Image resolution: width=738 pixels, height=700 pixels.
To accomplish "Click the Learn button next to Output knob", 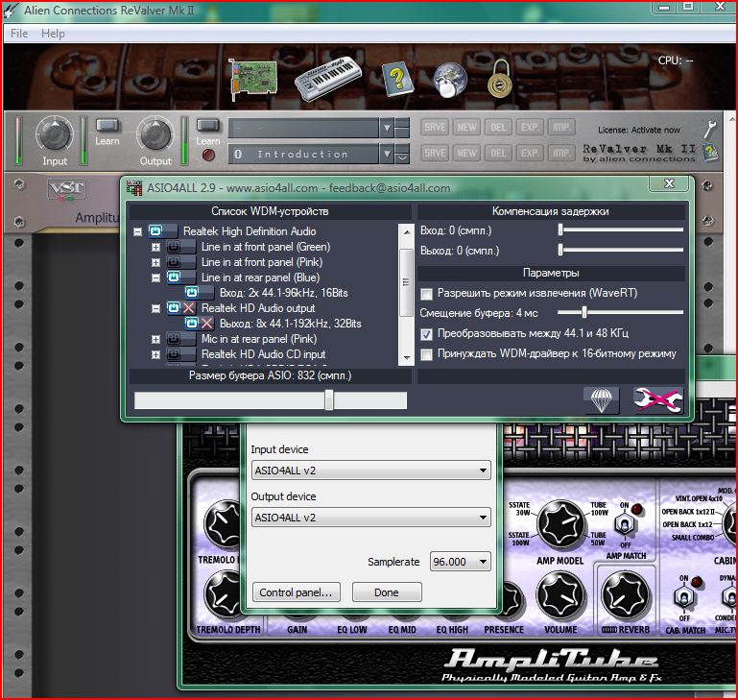I will tap(207, 125).
